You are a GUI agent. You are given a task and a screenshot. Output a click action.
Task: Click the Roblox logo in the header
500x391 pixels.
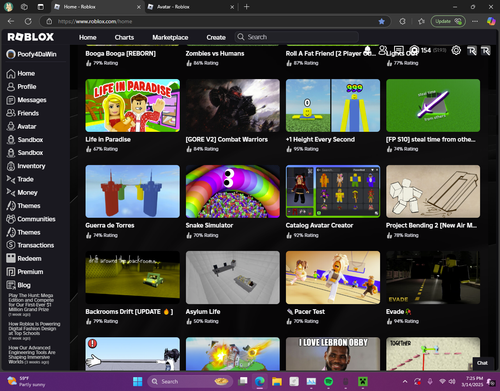click(x=30, y=37)
